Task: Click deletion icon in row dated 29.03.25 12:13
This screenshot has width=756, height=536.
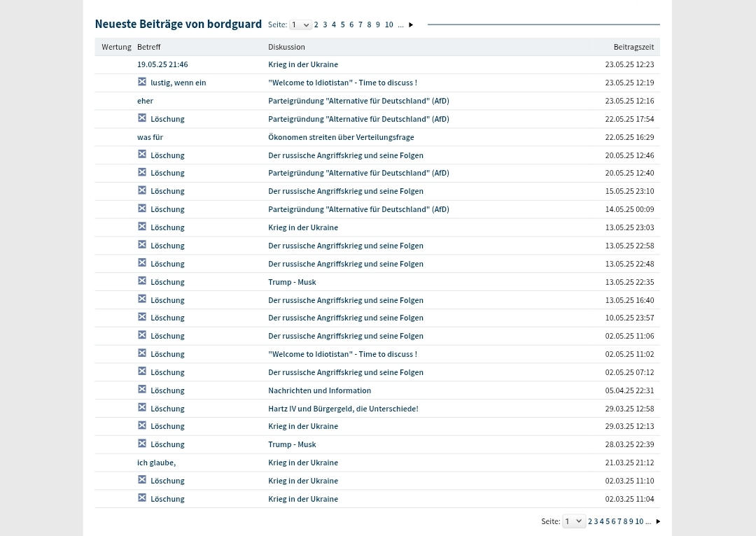Action: pyautogui.click(x=141, y=425)
